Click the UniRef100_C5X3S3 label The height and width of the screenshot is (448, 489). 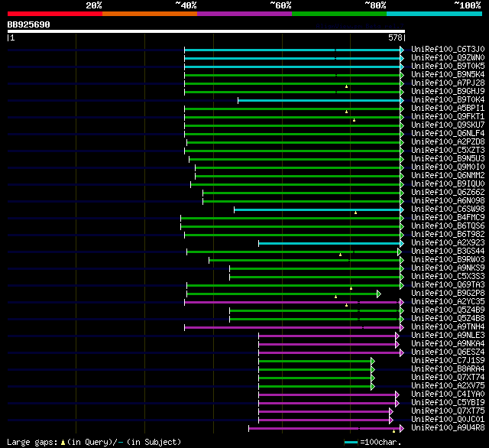pos(448,277)
